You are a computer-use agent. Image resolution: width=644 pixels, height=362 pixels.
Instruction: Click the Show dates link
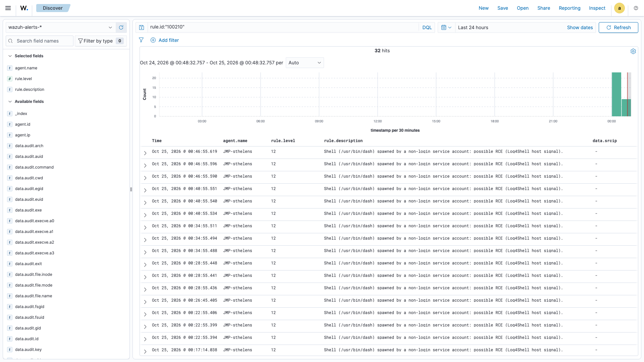coord(580,27)
